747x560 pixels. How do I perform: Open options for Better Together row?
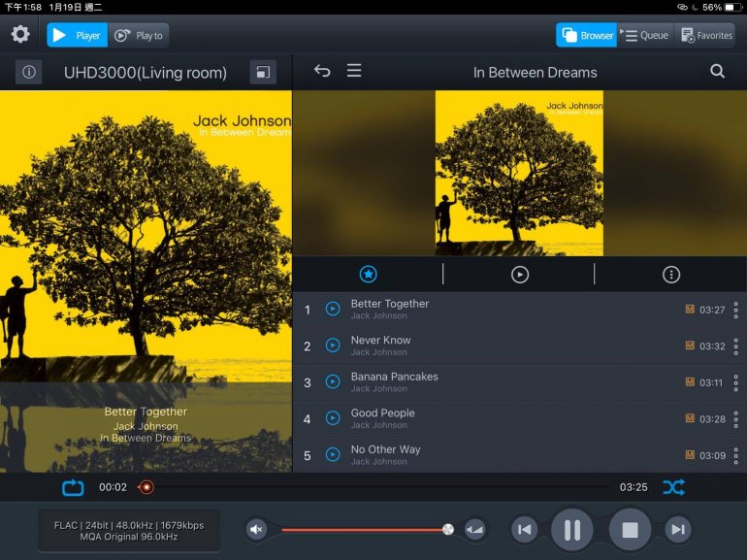(x=736, y=310)
